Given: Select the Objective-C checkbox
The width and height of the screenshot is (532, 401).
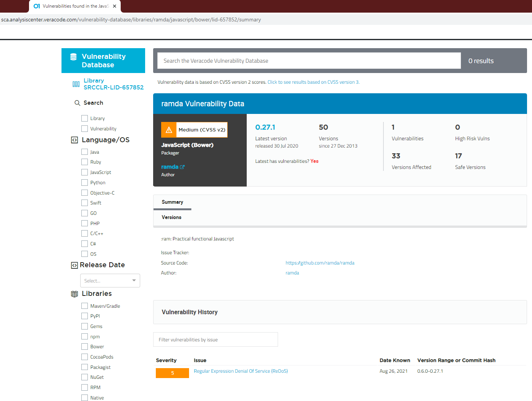Looking at the screenshot, I should point(85,193).
